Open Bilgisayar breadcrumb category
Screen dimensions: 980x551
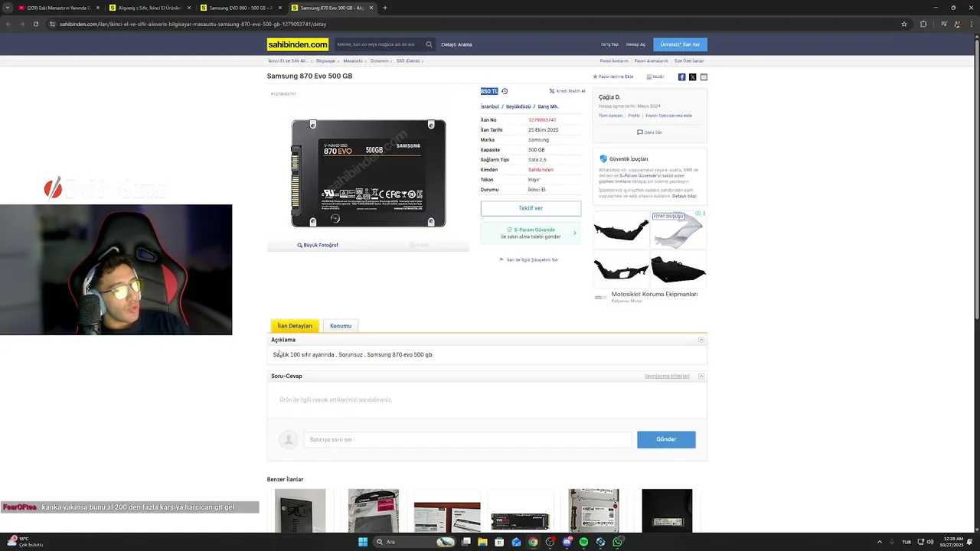[x=325, y=60]
